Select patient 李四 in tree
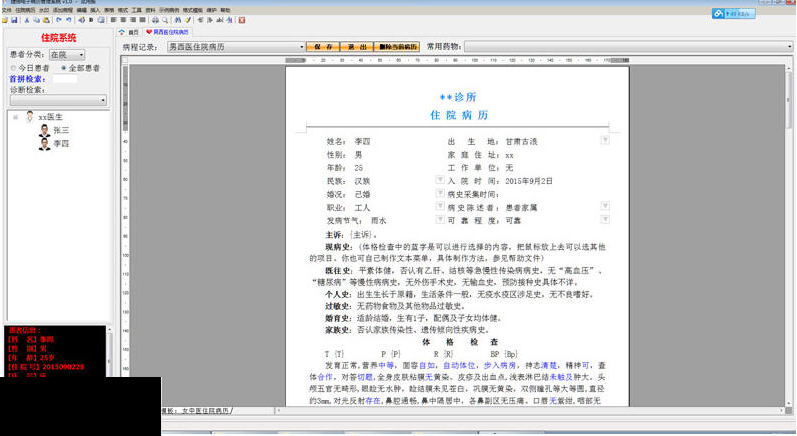 [61, 144]
